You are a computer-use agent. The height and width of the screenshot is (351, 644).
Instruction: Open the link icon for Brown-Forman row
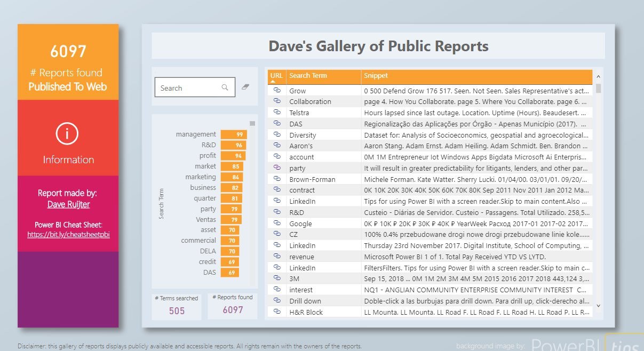click(277, 179)
